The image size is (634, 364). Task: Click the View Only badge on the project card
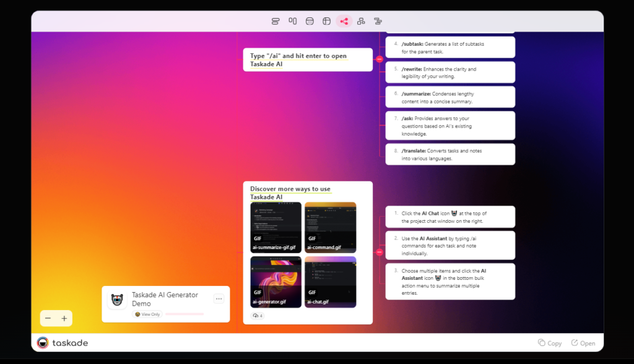click(147, 314)
